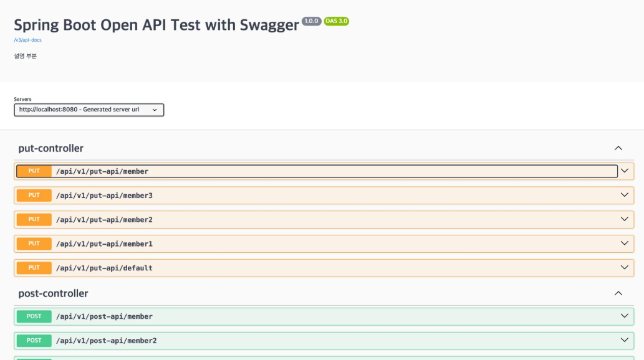Open the PUT /api/v1/put-api/member operation

[x=317, y=171]
